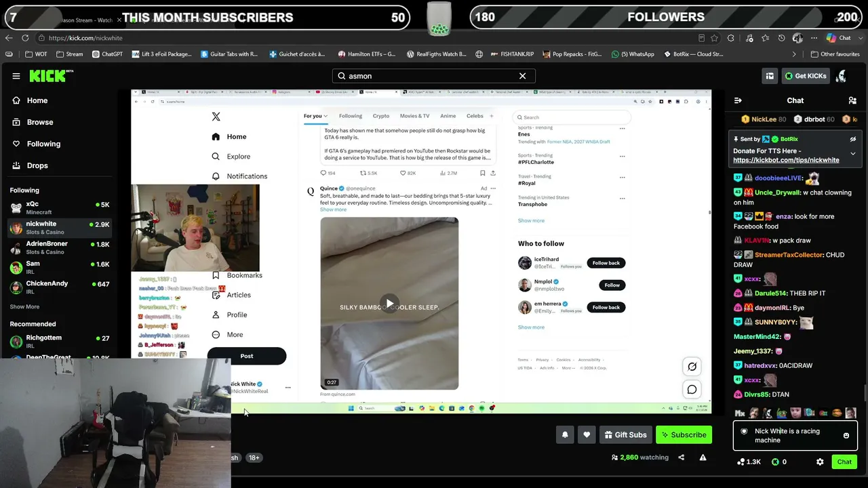Open the KICKs balance showing 0
This screenshot has height=488, width=868.
tap(779, 462)
